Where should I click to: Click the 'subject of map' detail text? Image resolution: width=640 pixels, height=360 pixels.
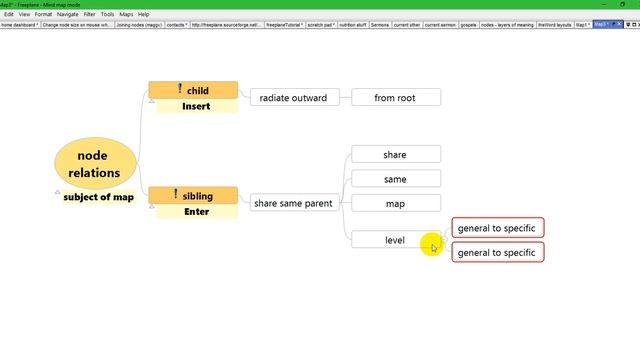[x=98, y=197]
